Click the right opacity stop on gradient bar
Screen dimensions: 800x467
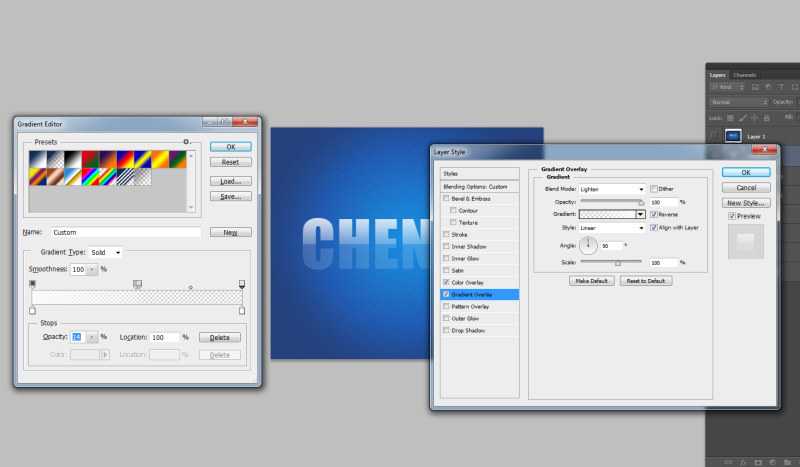pyautogui.click(x=242, y=284)
